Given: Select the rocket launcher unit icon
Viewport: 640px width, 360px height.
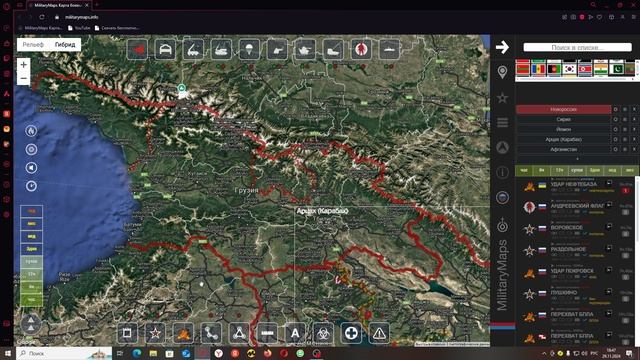Looking at the screenshot, I should tap(193, 50).
